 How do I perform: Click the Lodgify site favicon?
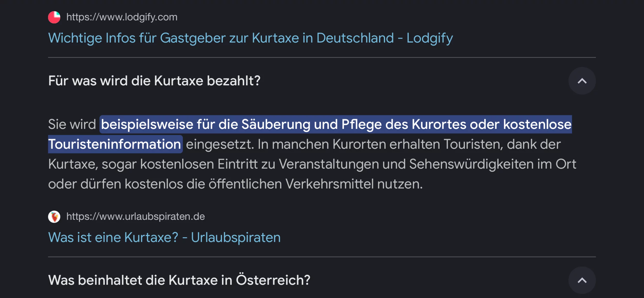54,17
